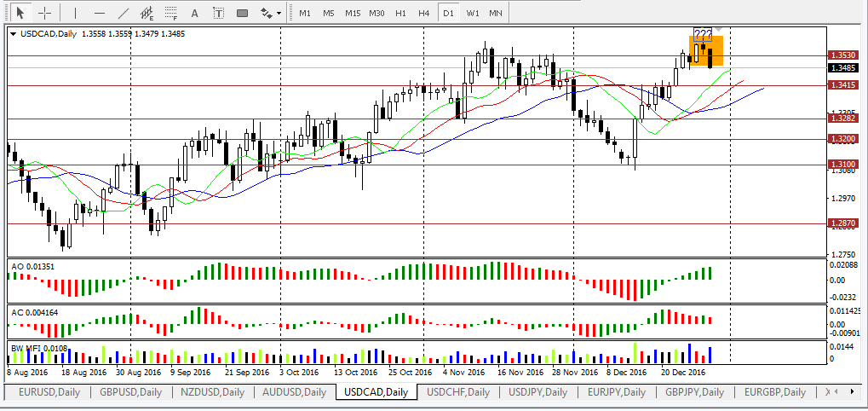Click the 3 Oct 2016 date label
This screenshot has height=411, width=868.
[x=300, y=372]
